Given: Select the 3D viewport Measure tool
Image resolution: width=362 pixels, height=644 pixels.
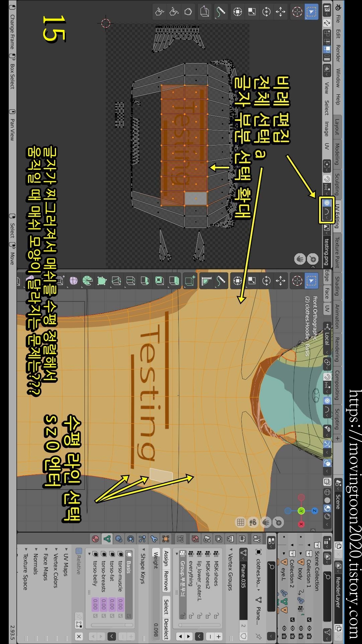Looking at the screenshot, I should coord(206,281).
